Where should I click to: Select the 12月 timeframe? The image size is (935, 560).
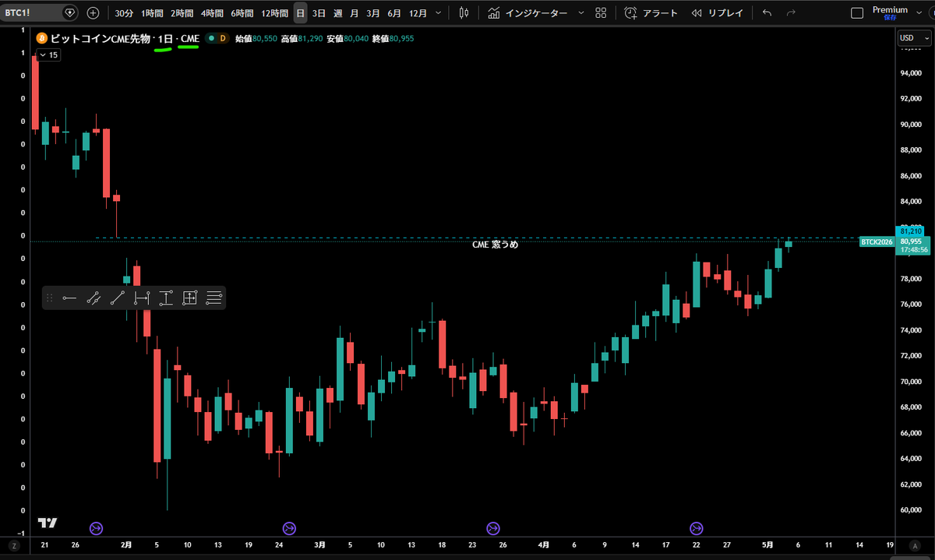(x=418, y=13)
